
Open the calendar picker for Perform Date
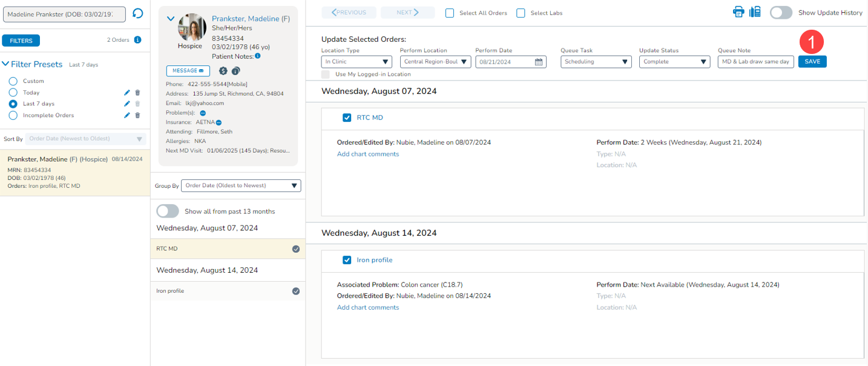click(539, 62)
